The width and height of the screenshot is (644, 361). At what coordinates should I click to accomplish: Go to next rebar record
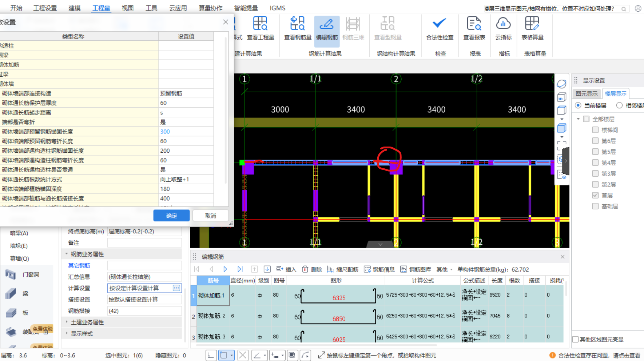click(x=225, y=269)
